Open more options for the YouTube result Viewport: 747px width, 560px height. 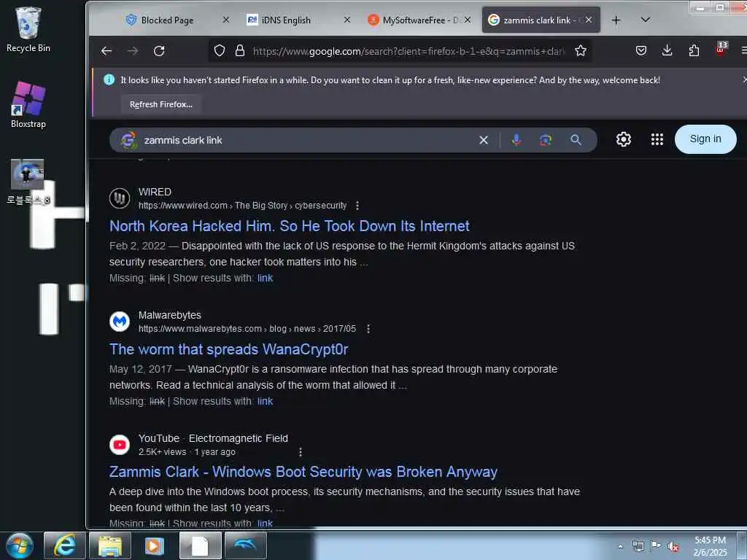point(300,452)
